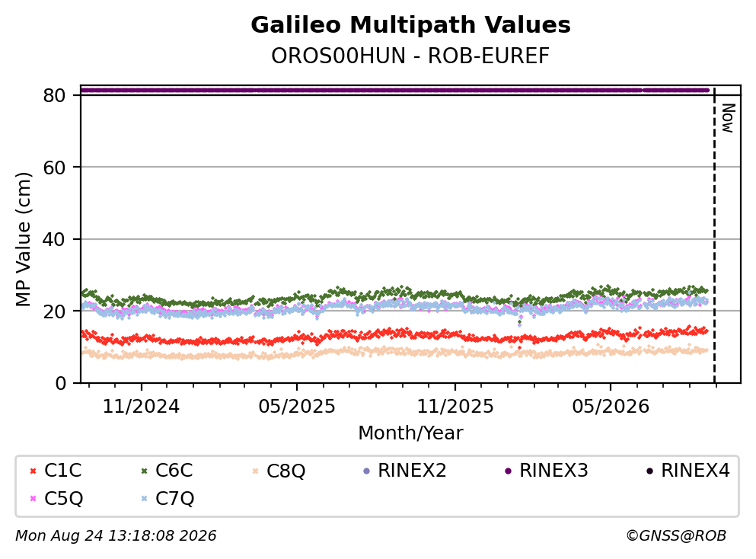Select the RINEX3 legend label
This screenshot has height=559, width=756.
tap(554, 471)
